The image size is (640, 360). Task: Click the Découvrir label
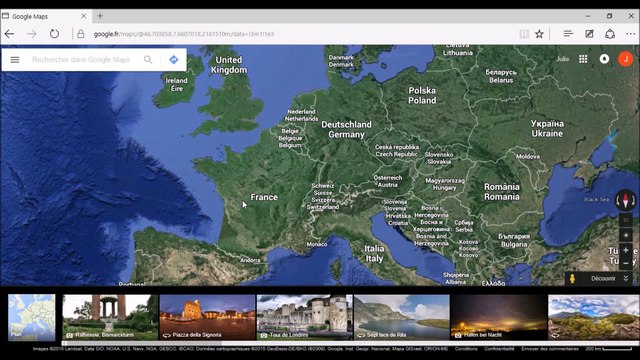coord(603,278)
